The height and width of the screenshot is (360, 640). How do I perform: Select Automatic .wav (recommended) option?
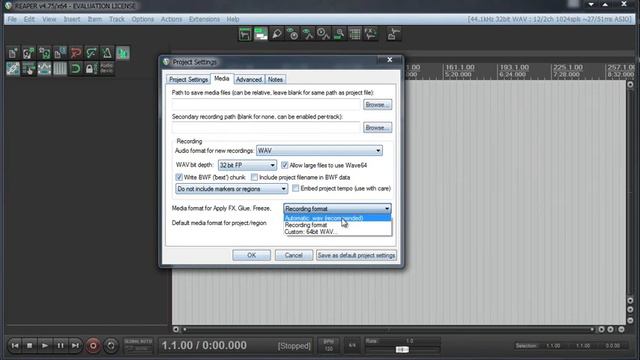click(x=337, y=218)
